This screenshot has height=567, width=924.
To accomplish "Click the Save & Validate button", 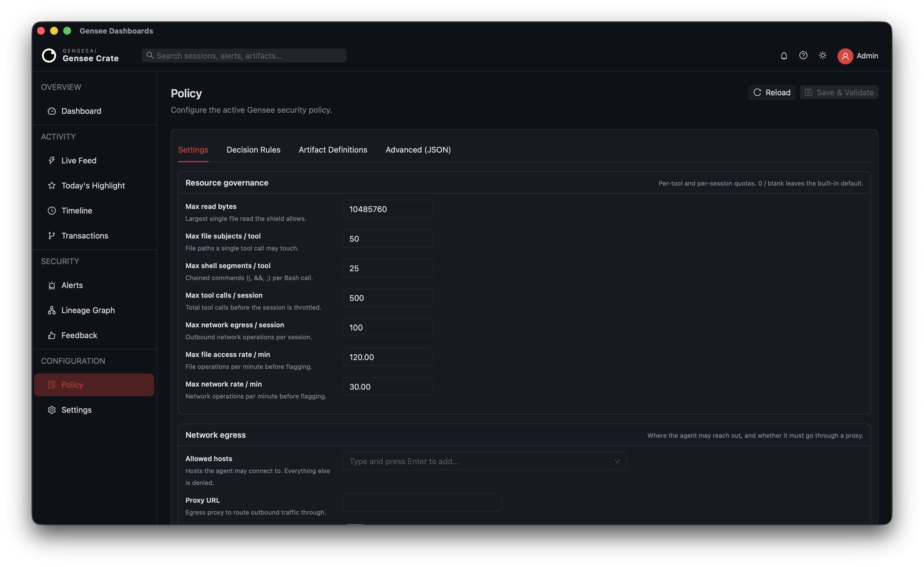I will pos(839,92).
